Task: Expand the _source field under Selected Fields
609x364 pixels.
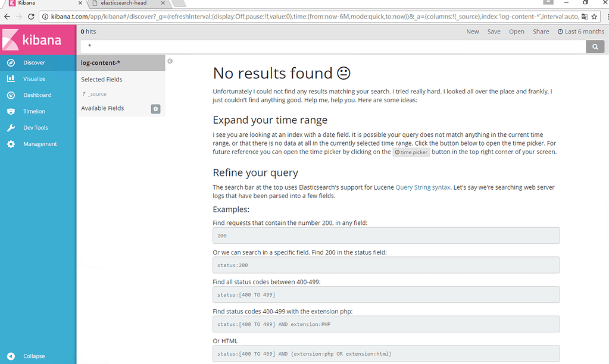Action: pyautogui.click(x=96, y=93)
